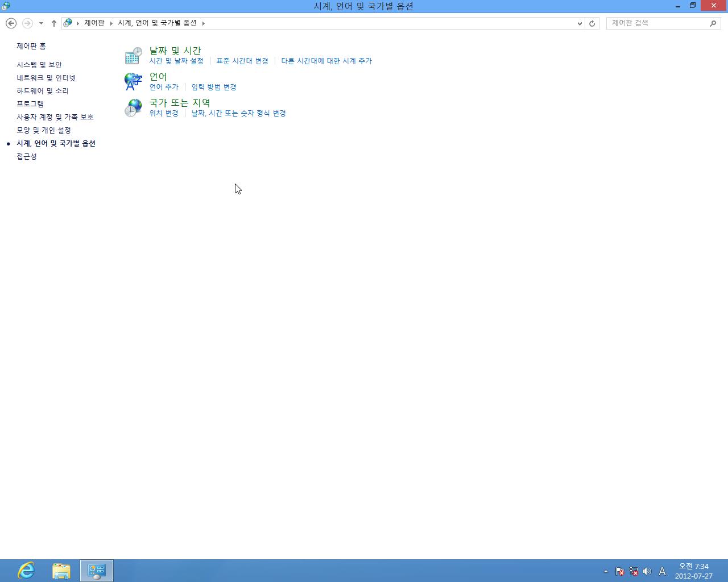Click 표준 시간대 변경 link
This screenshot has height=582, width=728.
pos(242,61)
